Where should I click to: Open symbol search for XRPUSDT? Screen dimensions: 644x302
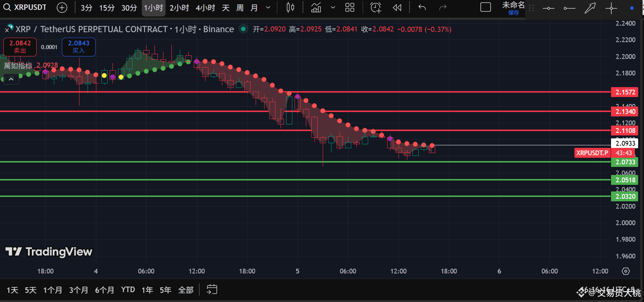click(25, 7)
